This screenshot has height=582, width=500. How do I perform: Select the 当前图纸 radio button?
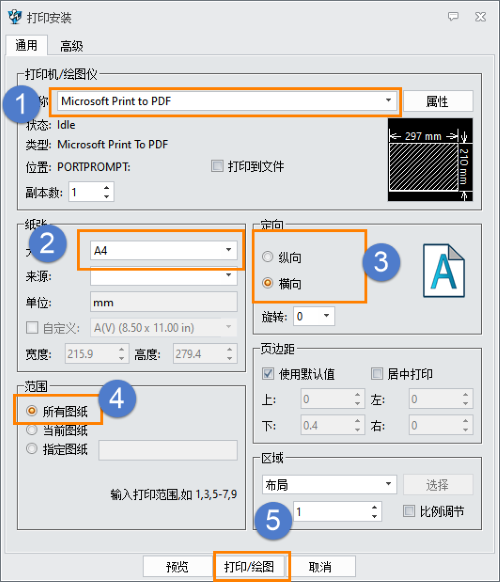point(32,430)
